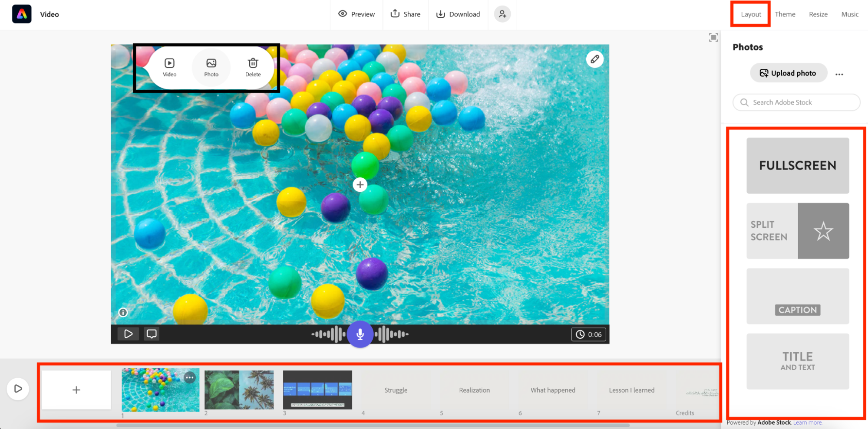Select the Credits slide
The width and height of the screenshot is (868, 429).
(x=697, y=390)
